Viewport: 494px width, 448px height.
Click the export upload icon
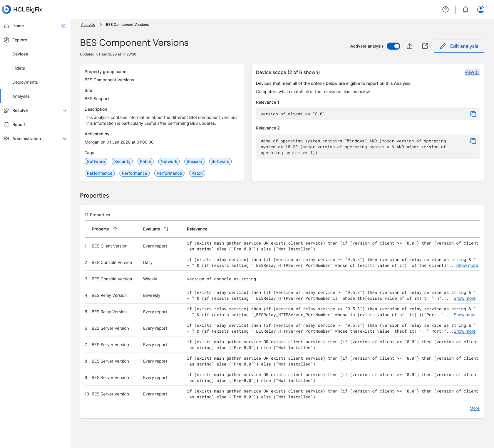410,46
